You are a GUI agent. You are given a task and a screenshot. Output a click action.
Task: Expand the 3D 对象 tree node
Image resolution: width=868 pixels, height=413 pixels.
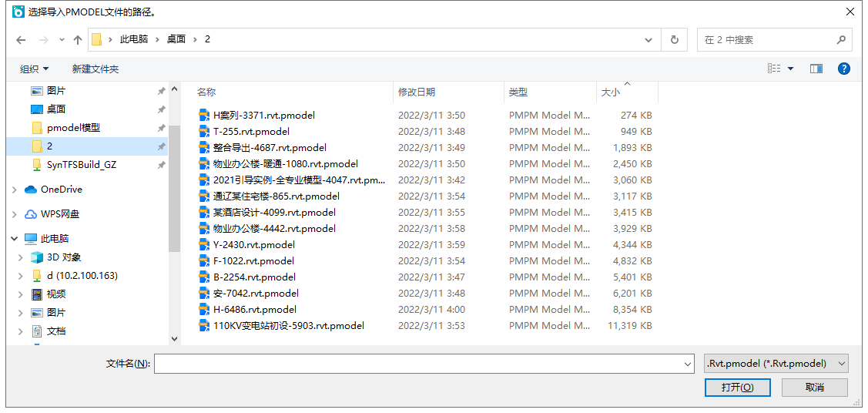[x=21, y=257]
